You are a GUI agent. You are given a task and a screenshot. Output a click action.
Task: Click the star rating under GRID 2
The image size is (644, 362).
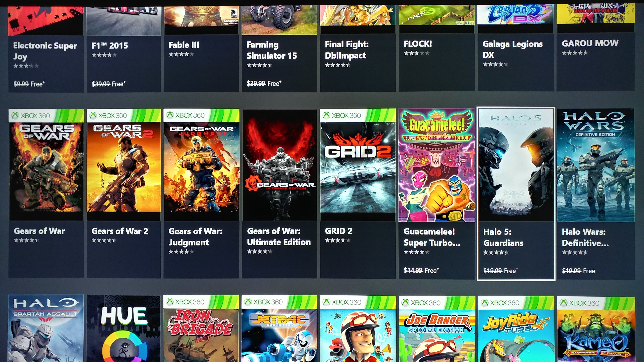[337, 240]
